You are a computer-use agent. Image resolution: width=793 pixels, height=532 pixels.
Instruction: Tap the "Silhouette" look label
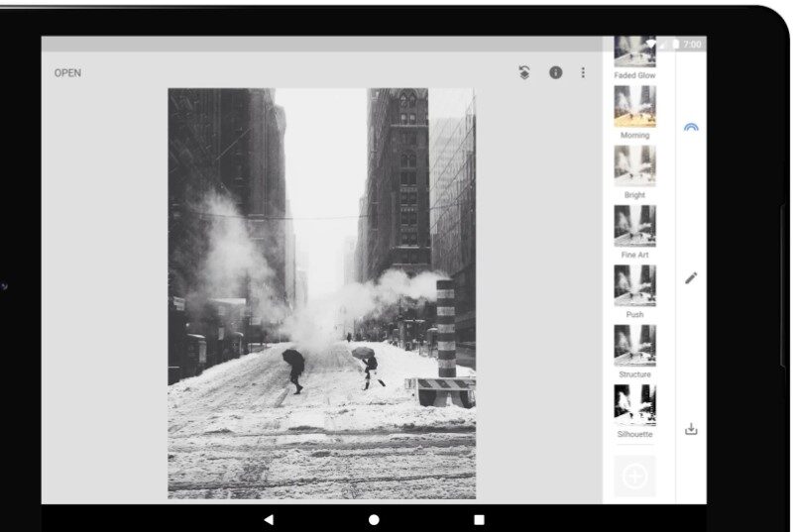pyautogui.click(x=634, y=434)
